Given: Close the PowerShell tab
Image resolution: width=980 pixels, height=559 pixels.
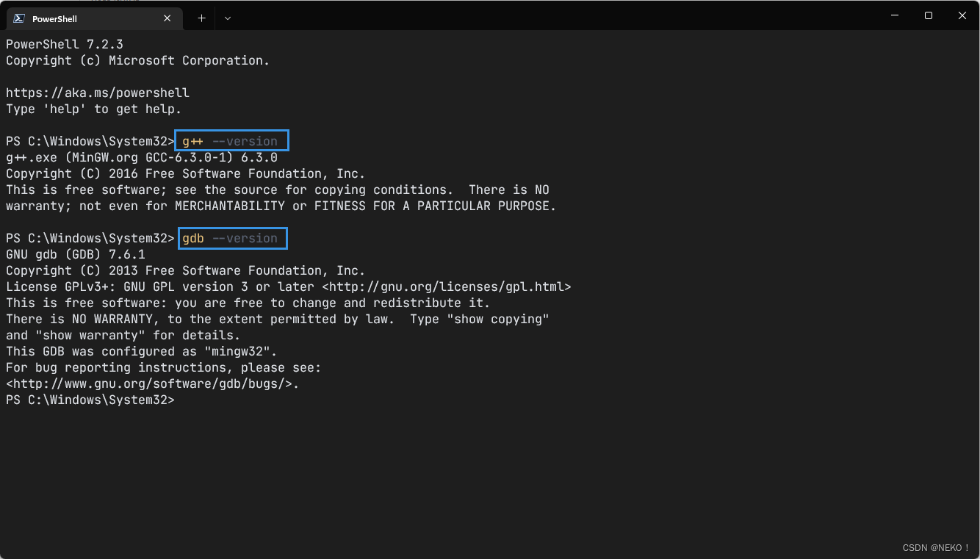Looking at the screenshot, I should pyautogui.click(x=167, y=18).
